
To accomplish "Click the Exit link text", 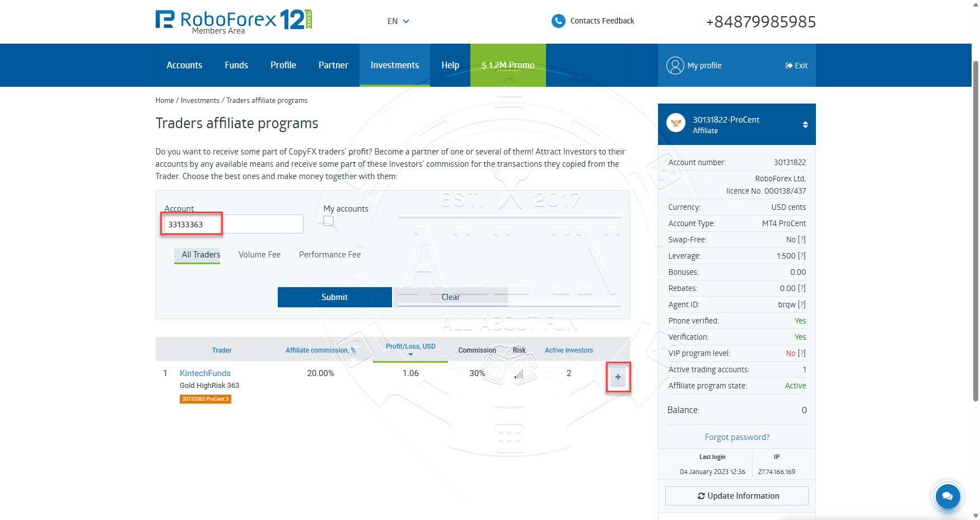I will pyautogui.click(x=801, y=65).
